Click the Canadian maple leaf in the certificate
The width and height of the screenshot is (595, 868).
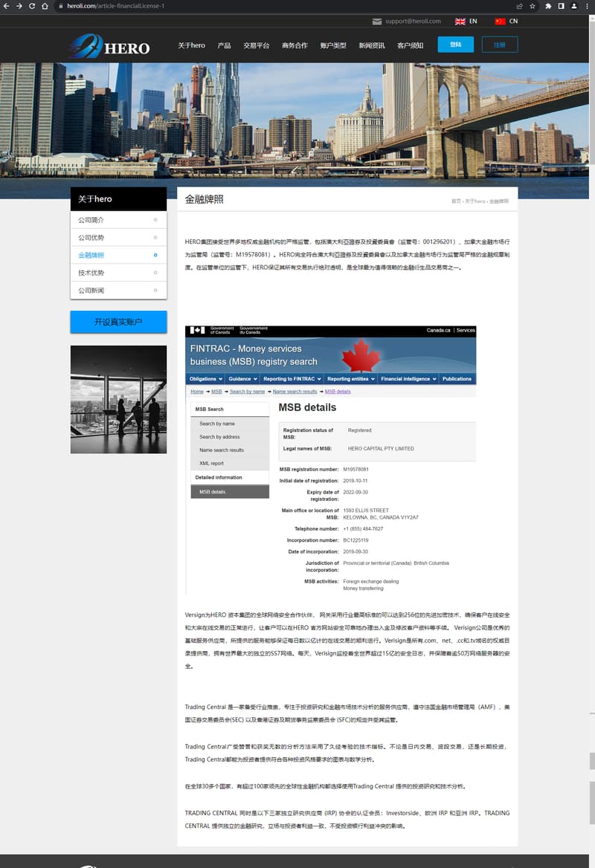361,354
